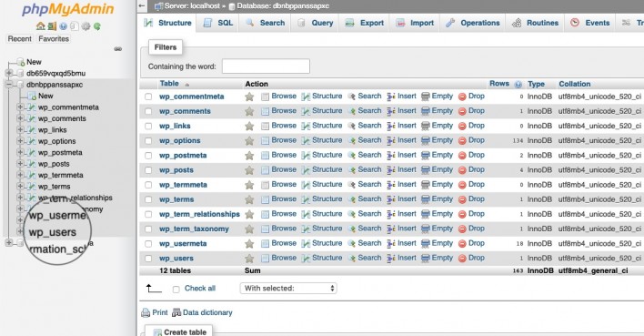Check the wp_users row checkbox
The image size is (644, 336).
[x=148, y=259]
